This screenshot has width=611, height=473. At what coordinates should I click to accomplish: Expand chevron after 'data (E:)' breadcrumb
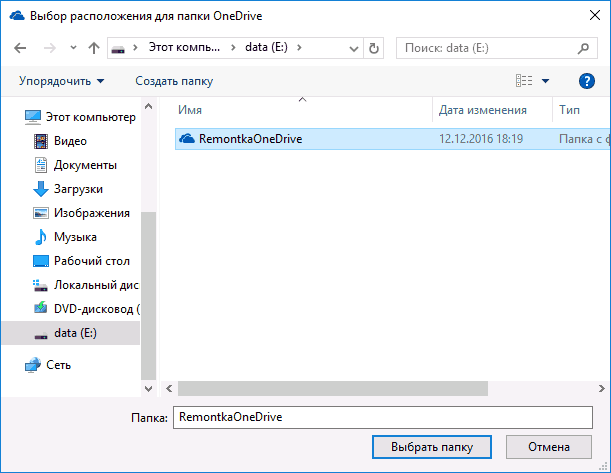(x=299, y=48)
